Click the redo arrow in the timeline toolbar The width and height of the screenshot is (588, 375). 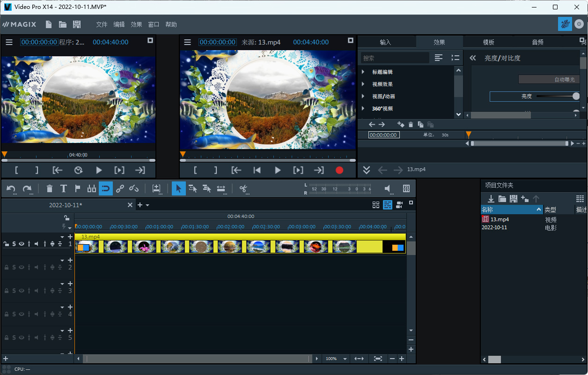pyautogui.click(x=27, y=188)
